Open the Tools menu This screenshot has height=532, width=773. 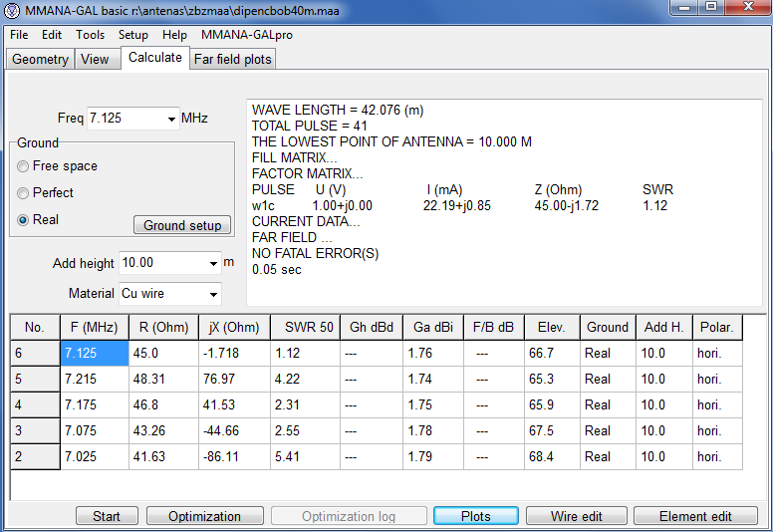pyautogui.click(x=91, y=35)
